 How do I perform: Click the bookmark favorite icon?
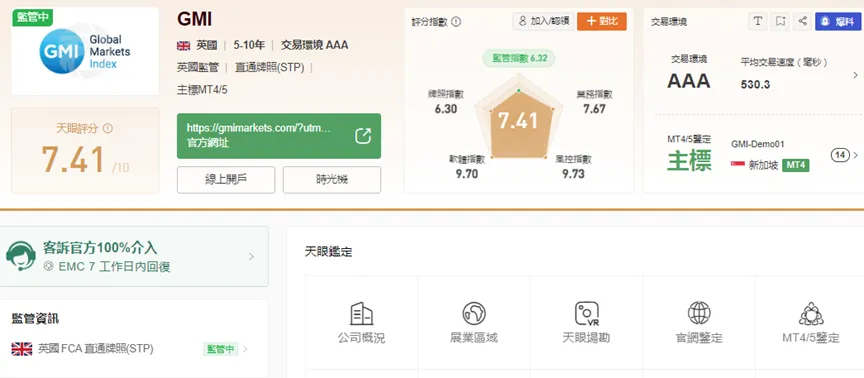pyautogui.click(x=780, y=21)
